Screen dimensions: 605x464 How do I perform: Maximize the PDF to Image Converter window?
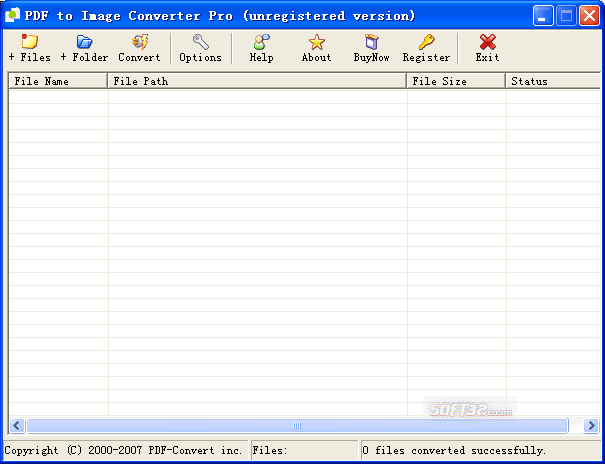pyautogui.click(x=566, y=16)
